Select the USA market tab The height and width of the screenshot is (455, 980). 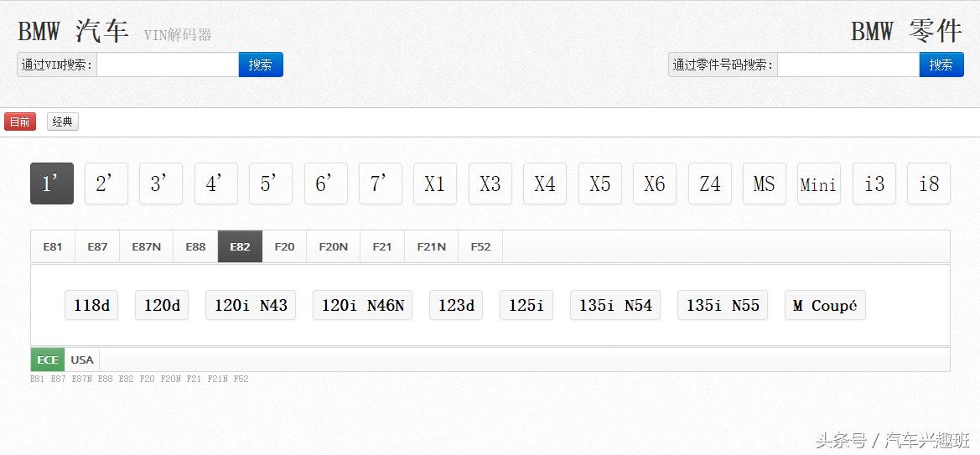(x=82, y=360)
